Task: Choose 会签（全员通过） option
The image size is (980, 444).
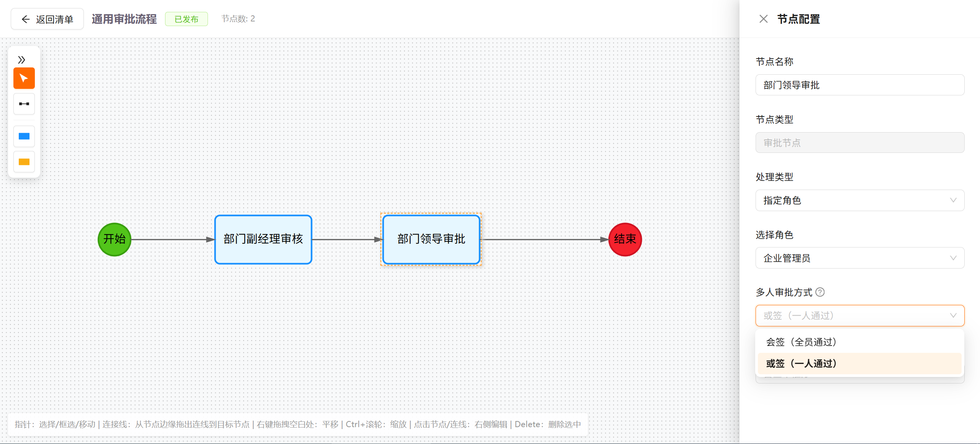Action: [x=860, y=342]
